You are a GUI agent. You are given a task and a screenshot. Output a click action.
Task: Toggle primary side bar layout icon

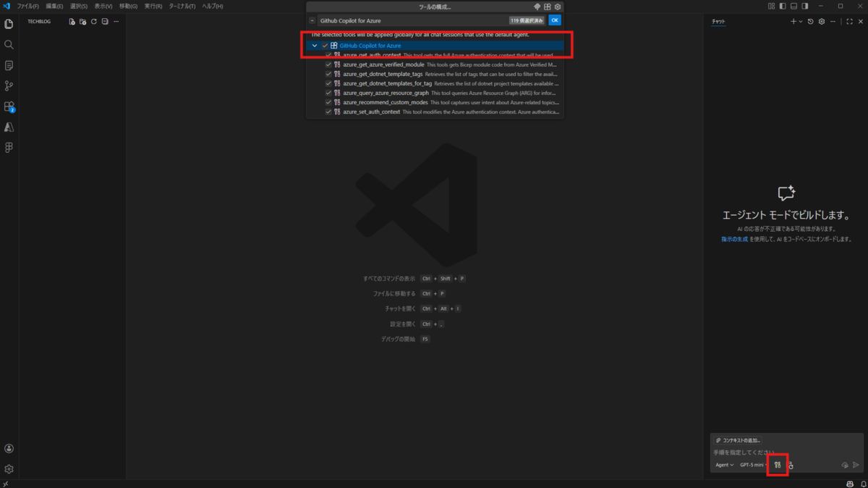tap(783, 6)
